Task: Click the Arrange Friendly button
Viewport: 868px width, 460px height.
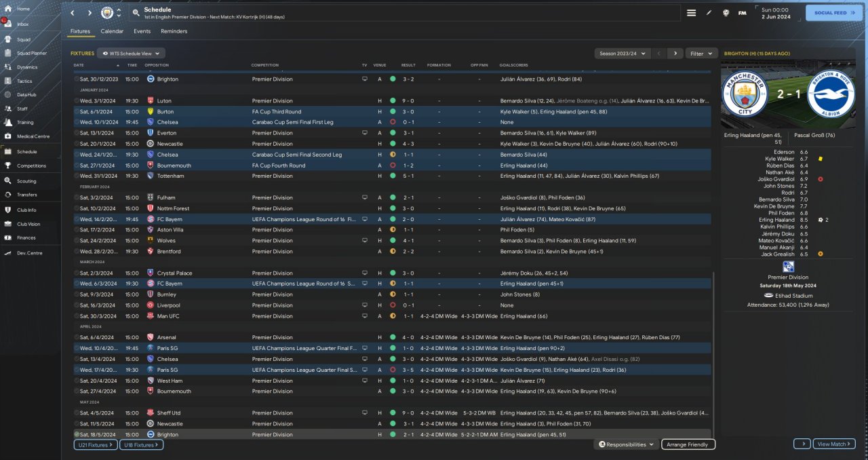Action: pyautogui.click(x=688, y=444)
